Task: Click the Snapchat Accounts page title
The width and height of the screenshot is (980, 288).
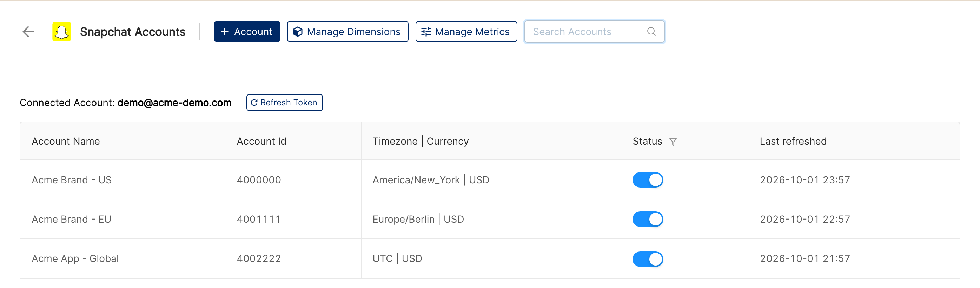Action: 132,32
